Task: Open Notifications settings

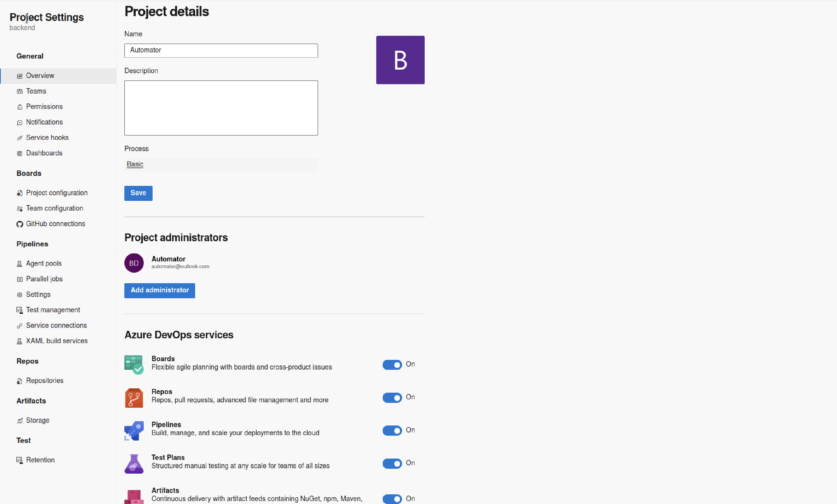Action: (58, 123)
